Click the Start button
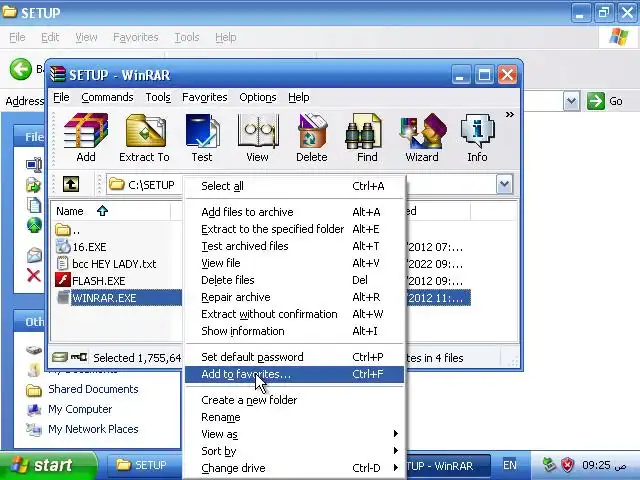640x480 pixels. (x=48, y=465)
